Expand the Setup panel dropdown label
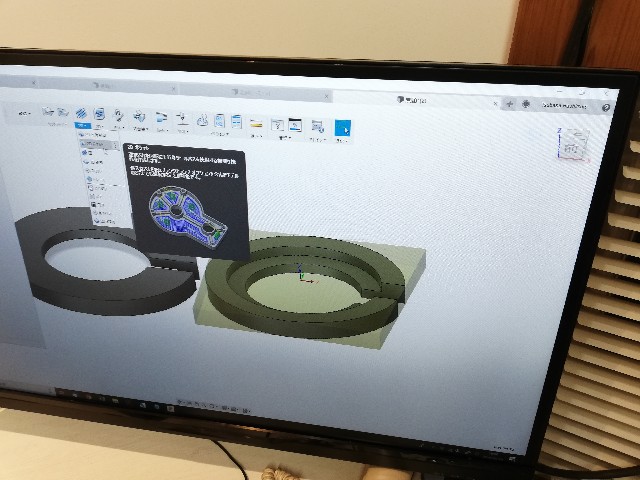 tap(56, 123)
